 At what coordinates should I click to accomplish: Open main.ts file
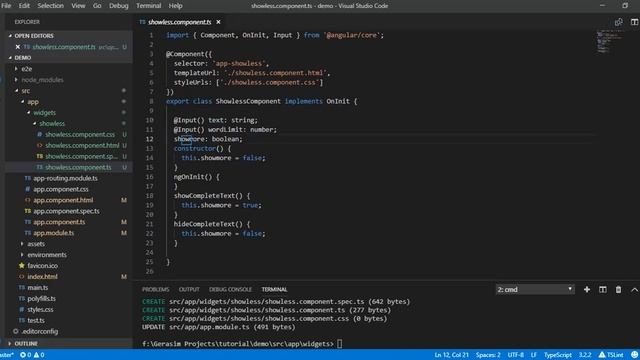38,288
